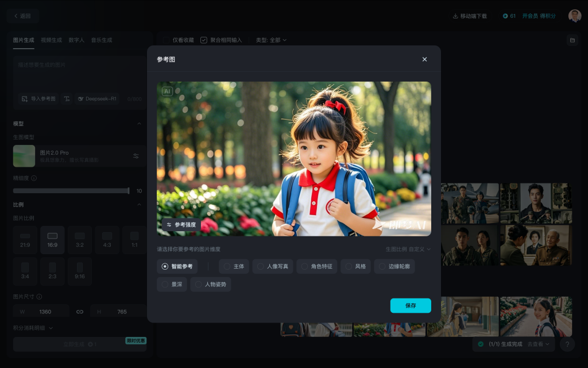Go back with the 返回 button
588x368 pixels.
click(22, 16)
